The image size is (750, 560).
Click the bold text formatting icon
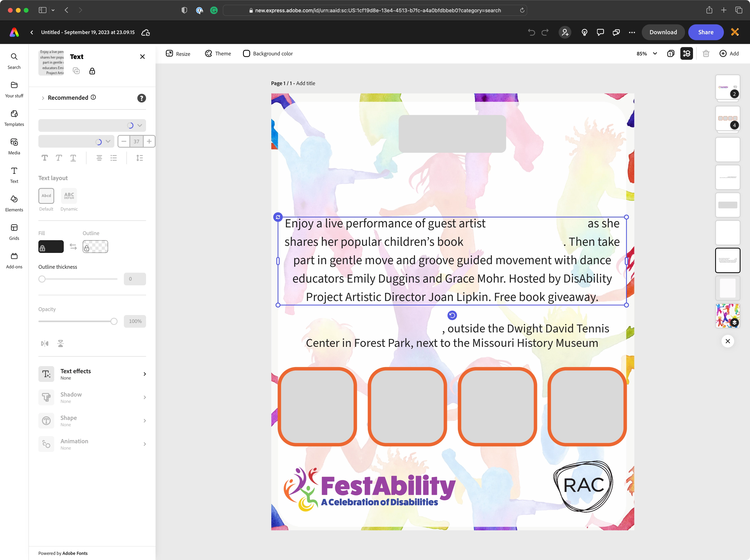coord(45,158)
